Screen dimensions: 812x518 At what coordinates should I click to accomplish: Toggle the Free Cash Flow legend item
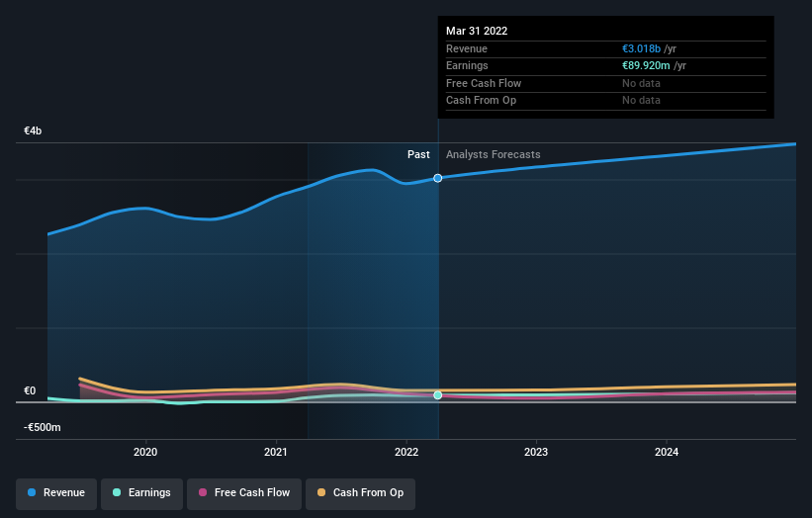pyautogui.click(x=244, y=492)
